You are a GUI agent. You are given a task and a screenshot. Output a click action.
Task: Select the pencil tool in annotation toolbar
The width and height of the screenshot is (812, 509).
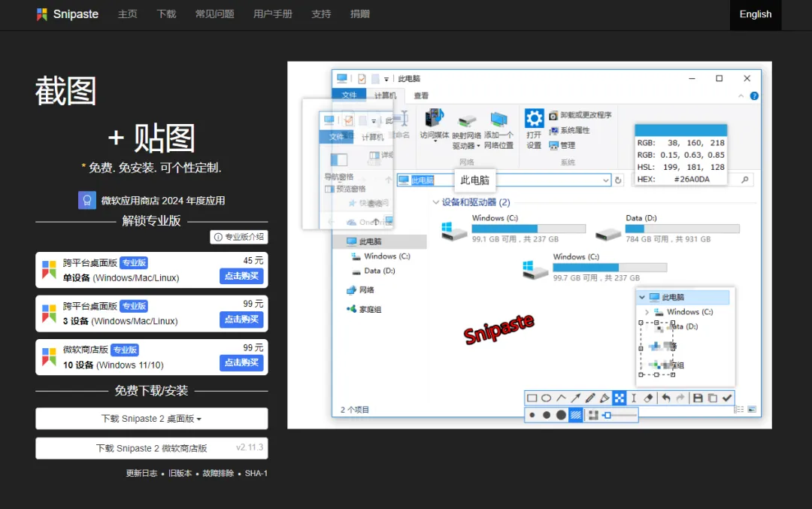pos(590,398)
